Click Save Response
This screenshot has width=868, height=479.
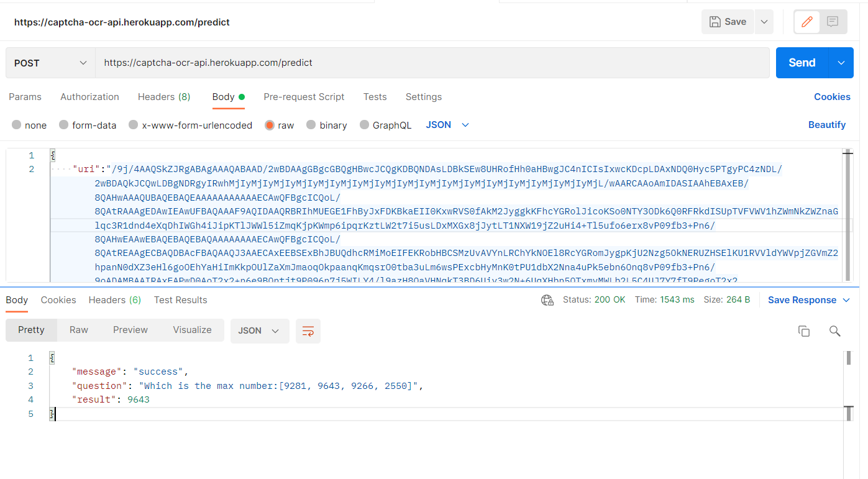pos(802,300)
